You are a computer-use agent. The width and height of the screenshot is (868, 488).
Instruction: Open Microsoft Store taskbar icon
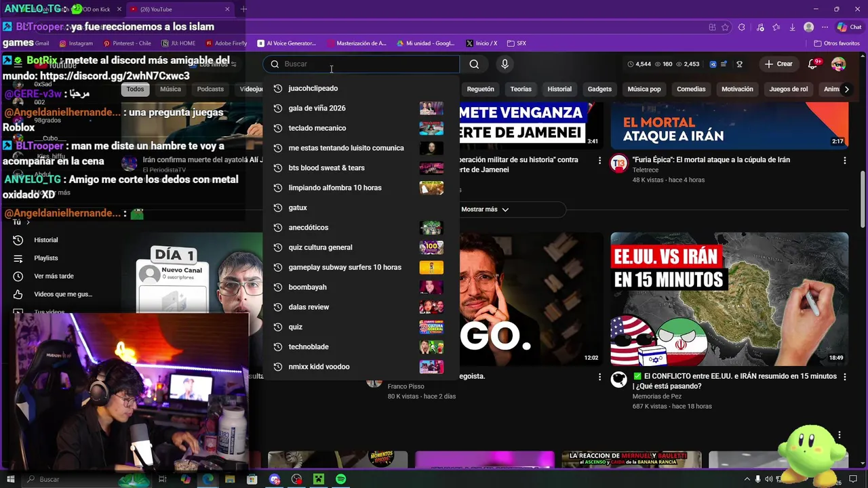point(252,479)
